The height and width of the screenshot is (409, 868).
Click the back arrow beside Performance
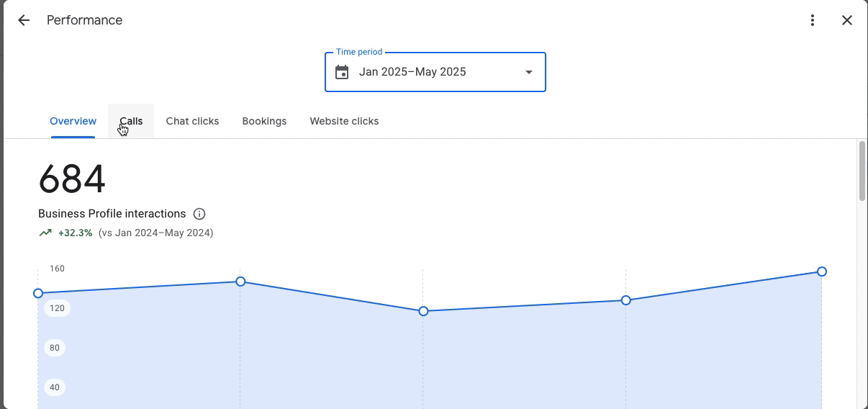(x=24, y=20)
